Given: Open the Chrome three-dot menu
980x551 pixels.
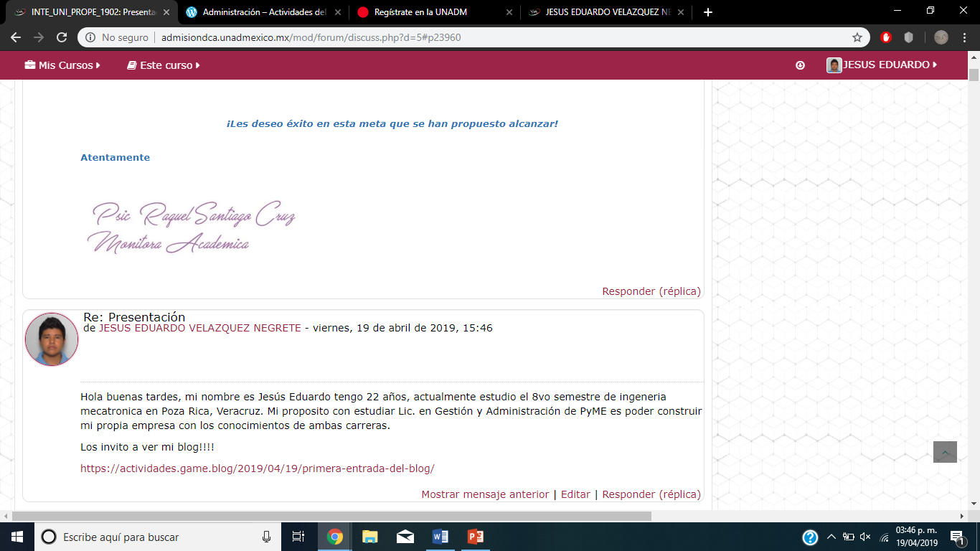Looking at the screenshot, I should 964,37.
